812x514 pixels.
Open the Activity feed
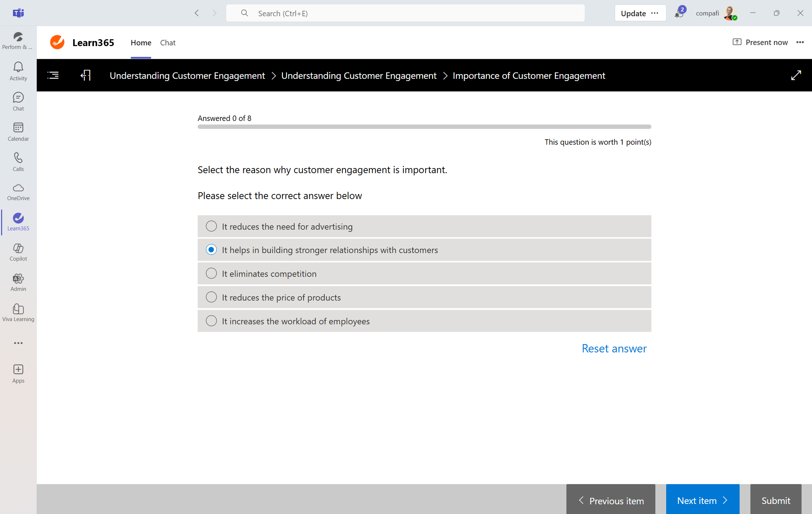(x=18, y=71)
